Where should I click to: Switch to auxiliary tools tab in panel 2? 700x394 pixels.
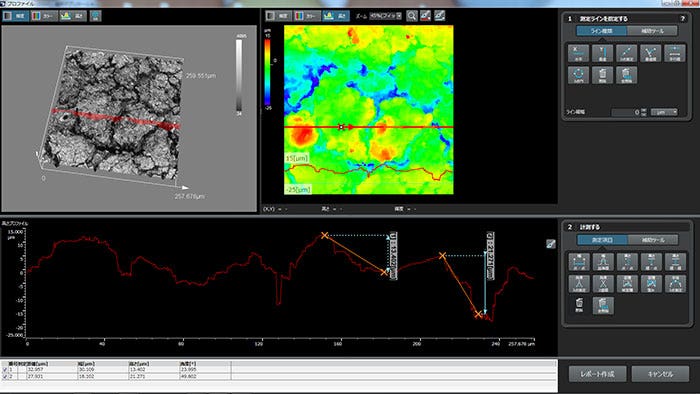coord(653,240)
